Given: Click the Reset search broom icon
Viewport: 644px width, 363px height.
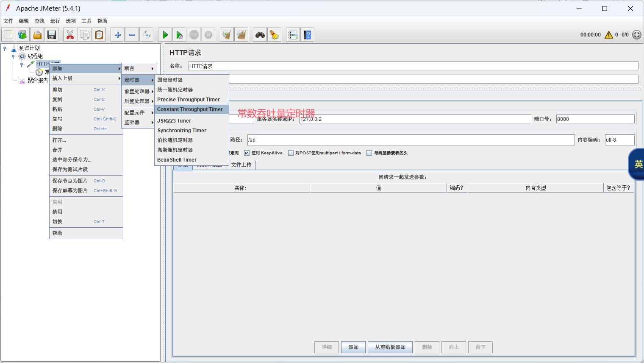Looking at the screenshot, I should point(275,35).
